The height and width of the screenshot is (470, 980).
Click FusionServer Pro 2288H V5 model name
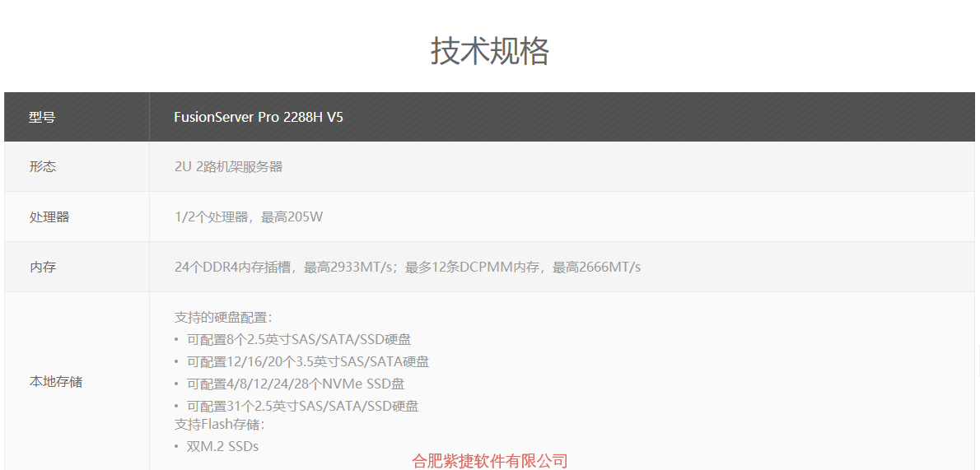click(x=259, y=117)
